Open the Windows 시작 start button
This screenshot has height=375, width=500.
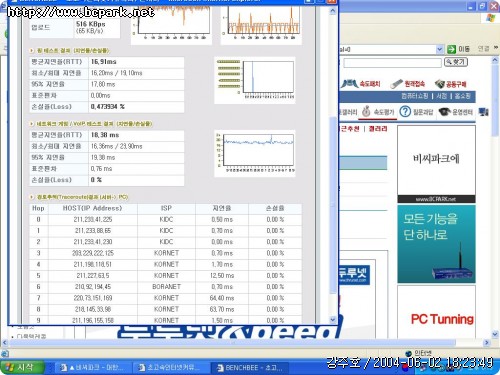tap(23, 367)
